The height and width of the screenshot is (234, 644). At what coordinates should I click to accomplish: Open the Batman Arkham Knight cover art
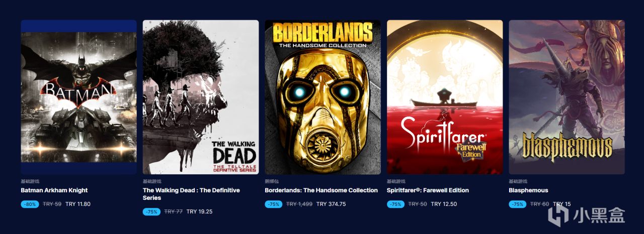tap(78, 97)
